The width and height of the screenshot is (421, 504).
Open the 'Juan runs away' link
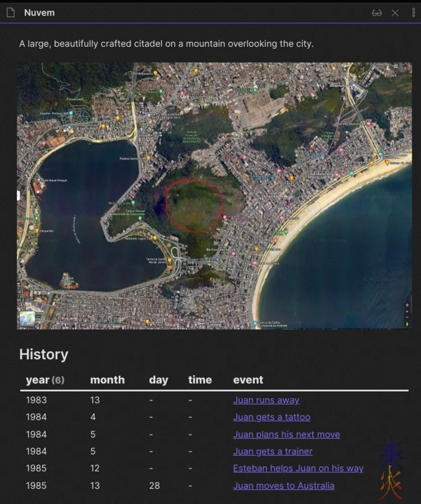pos(266,400)
